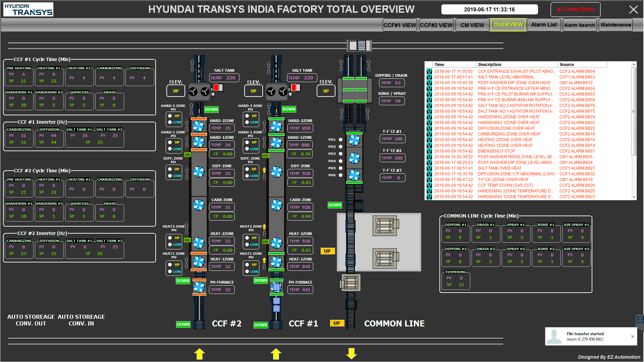The height and width of the screenshot is (362, 644).
Task: Click the alarm list scroll down arrow
Action: click(634, 197)
